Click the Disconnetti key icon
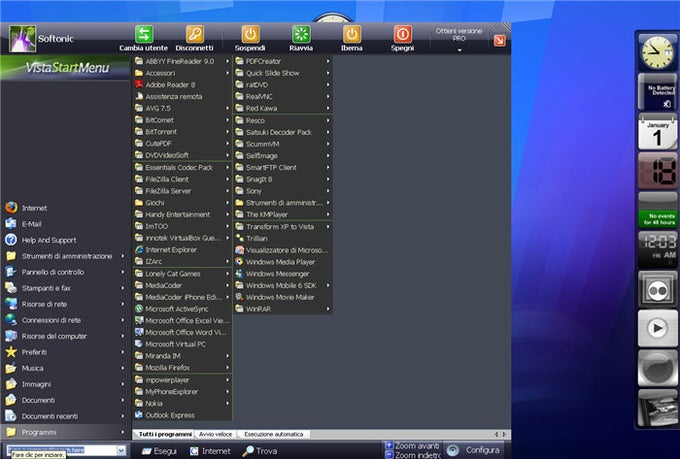680x459 pixels. tap(195, 34)
